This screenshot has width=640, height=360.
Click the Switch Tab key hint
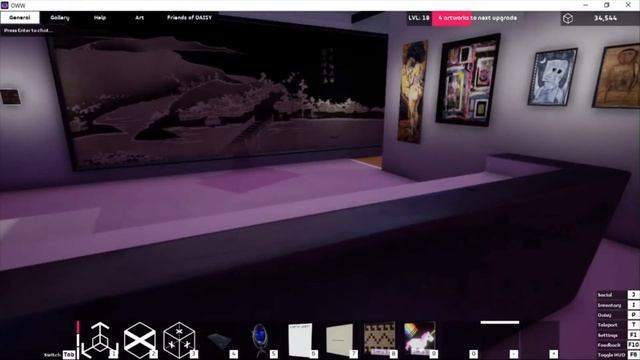(60, 355)
